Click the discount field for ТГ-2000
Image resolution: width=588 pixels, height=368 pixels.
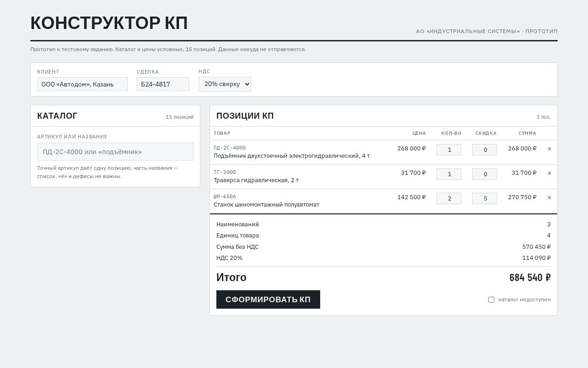485,174
